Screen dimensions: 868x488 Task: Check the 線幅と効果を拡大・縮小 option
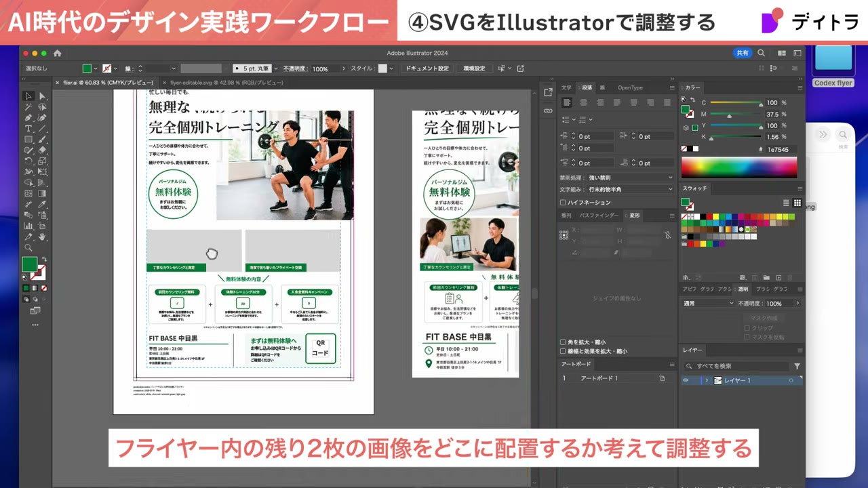563,351
